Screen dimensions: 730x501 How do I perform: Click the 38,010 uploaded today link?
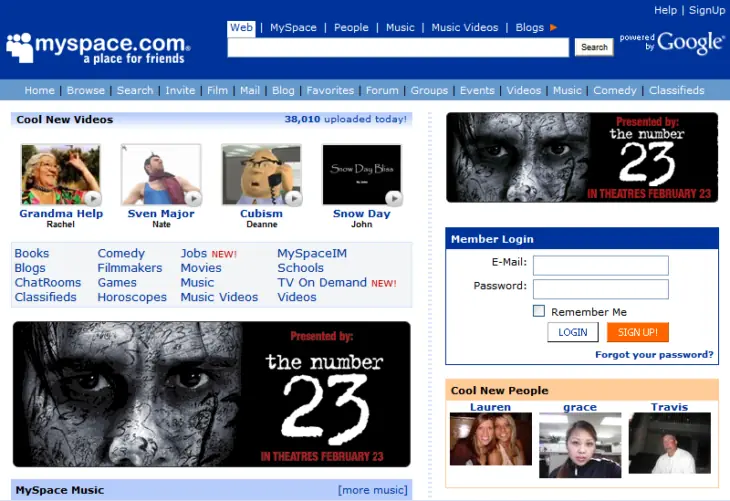click(x=345, y=119)
